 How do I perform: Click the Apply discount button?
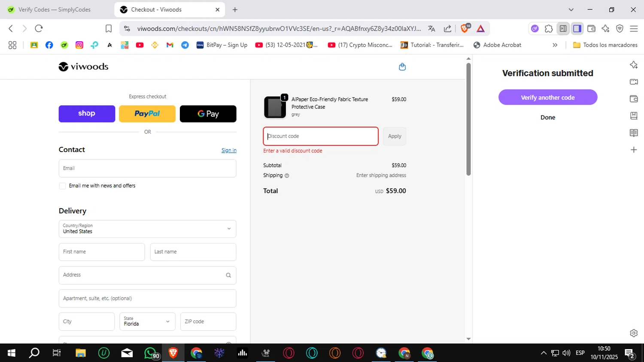coord(395,136)
